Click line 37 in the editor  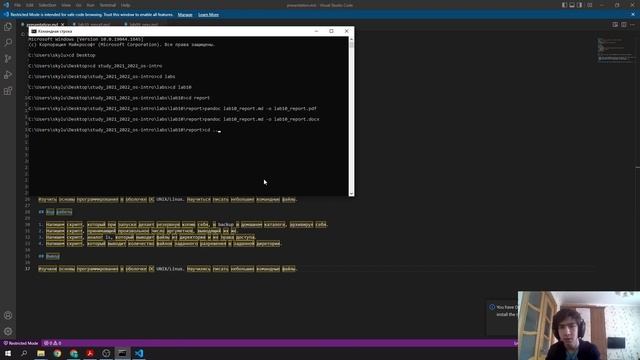click(167, 269)
